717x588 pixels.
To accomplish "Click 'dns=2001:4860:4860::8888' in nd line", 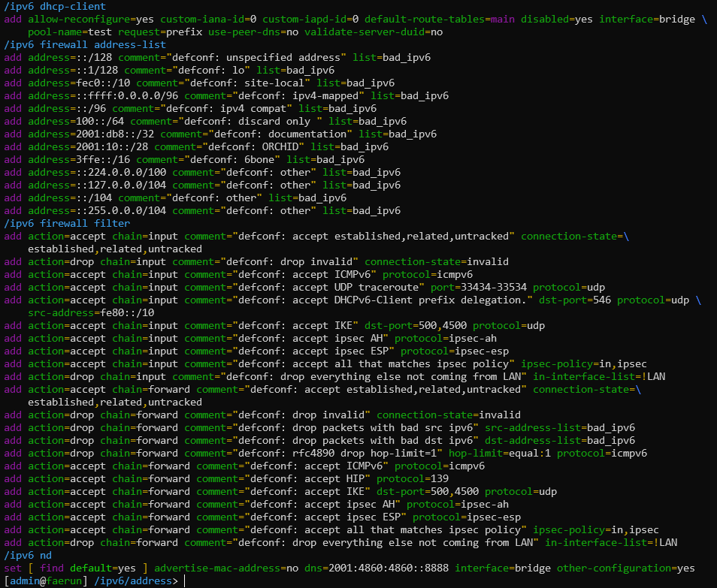I will (377, 568).
